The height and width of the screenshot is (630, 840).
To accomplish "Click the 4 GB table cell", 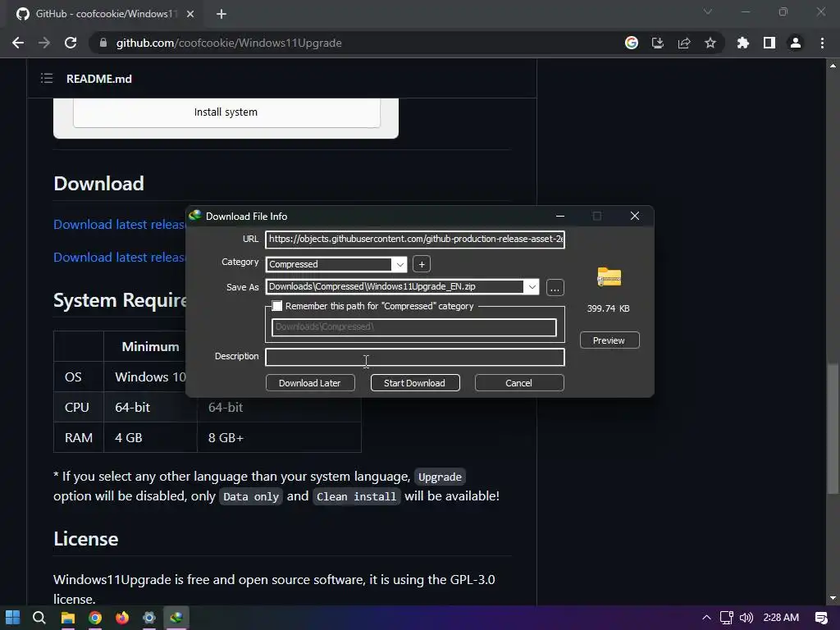I will click(x=151, y=438).
